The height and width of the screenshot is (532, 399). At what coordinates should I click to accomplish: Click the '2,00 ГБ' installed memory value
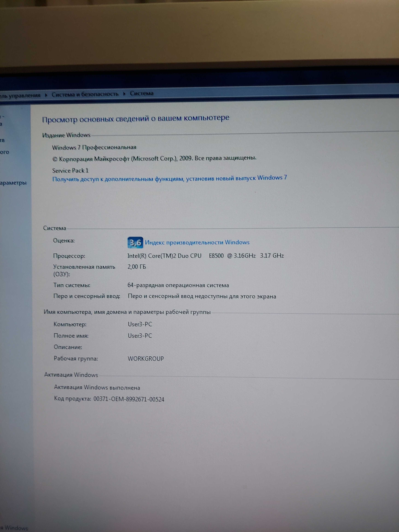click(137, 267)
